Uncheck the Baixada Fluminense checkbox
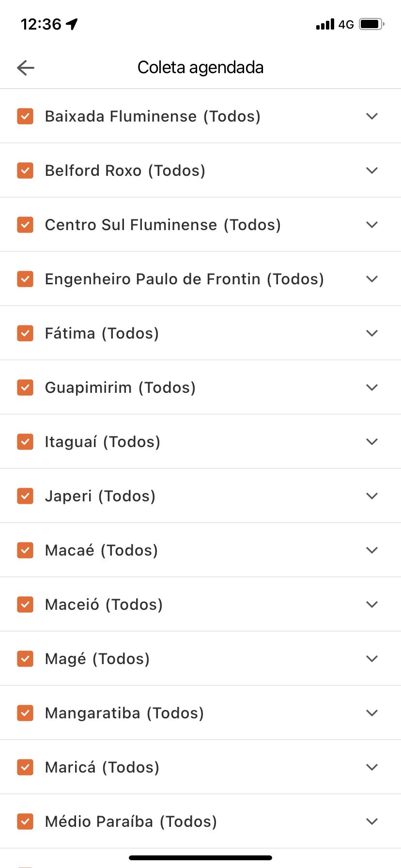 point(25,116)
